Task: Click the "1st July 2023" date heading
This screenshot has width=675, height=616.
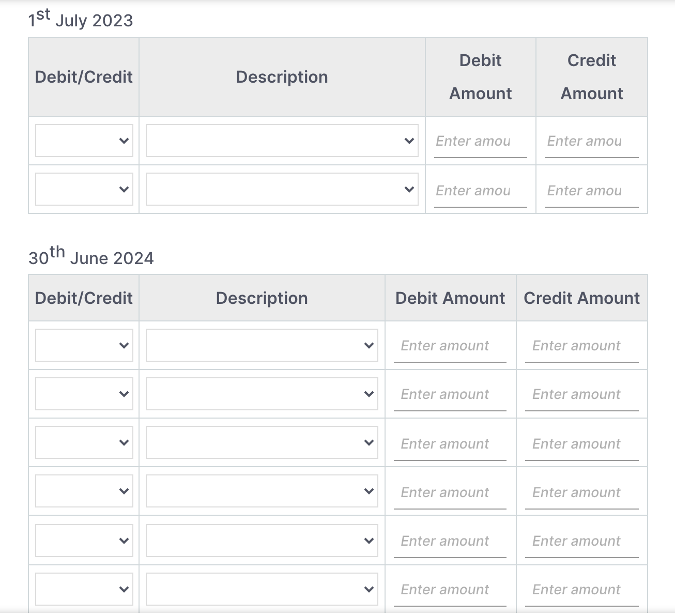Action: tap(81, 19)
